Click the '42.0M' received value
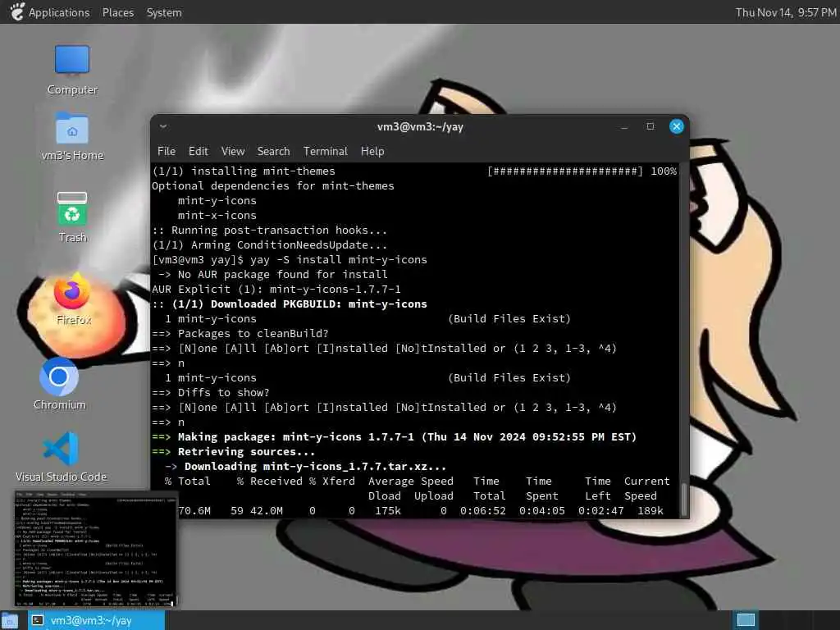 [267, 511]
